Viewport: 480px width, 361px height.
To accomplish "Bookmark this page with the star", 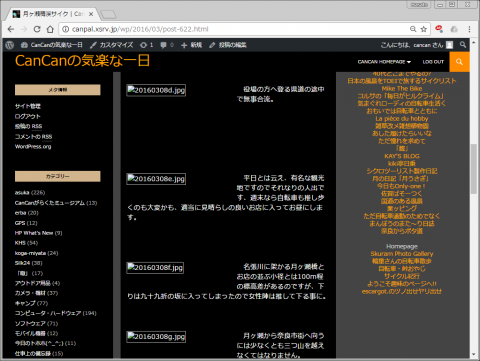I will tap(424, 29).
